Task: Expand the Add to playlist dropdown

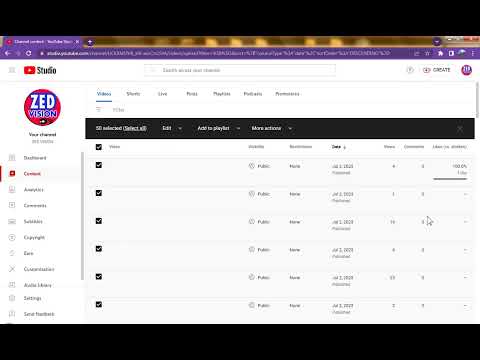Action: click(219, 128)
